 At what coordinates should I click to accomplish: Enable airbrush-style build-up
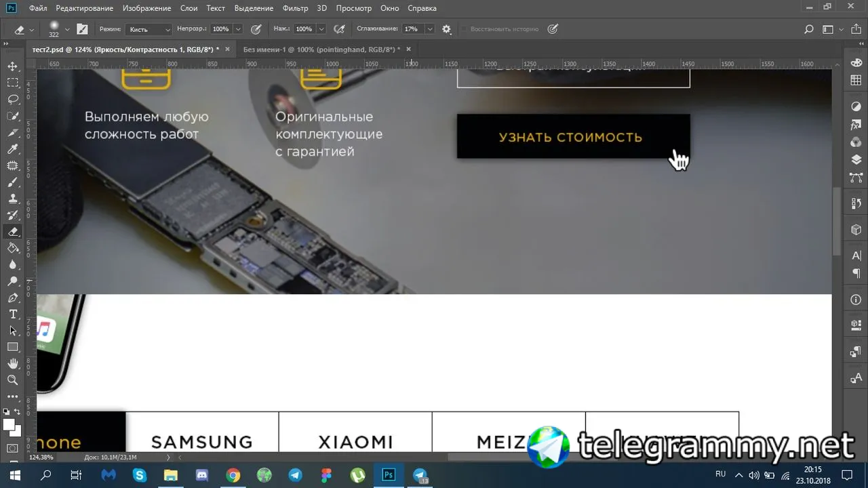click(339, 29)
